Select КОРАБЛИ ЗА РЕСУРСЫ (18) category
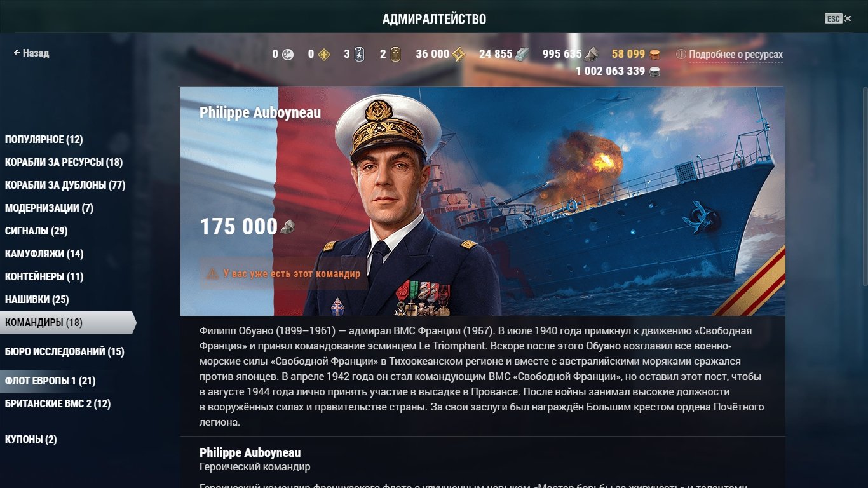Screen dimensions: 868x488 pyautogui.click(x=64, y=162)
